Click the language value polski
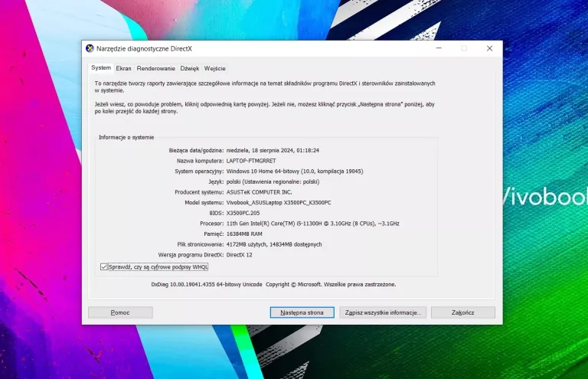The image size is (588, 379). [x=273, y=181]
